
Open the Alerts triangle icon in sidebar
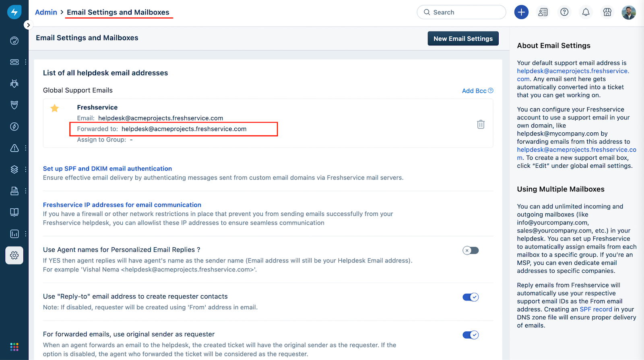pos(14,148)
